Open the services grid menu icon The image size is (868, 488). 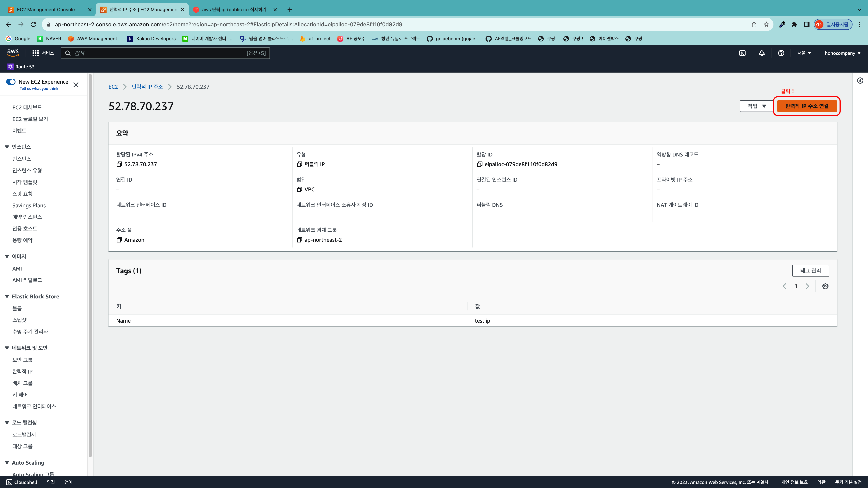tap(35, 53)
